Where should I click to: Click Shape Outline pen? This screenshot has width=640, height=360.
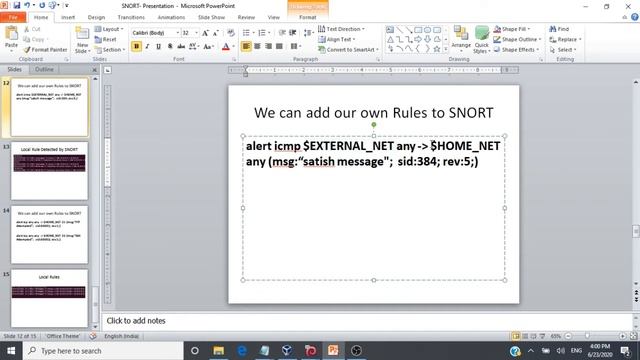tap(497, 39)
